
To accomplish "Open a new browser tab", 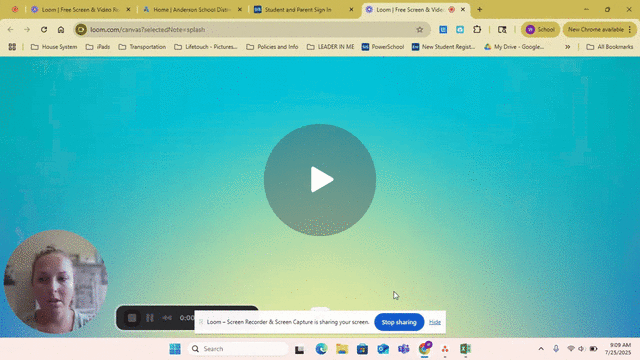I will pyautogui.click(x=480, y=9).
